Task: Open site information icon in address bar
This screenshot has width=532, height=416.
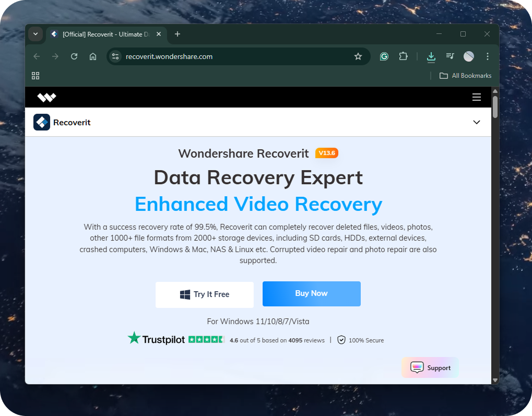Action: tap(115, 56)
